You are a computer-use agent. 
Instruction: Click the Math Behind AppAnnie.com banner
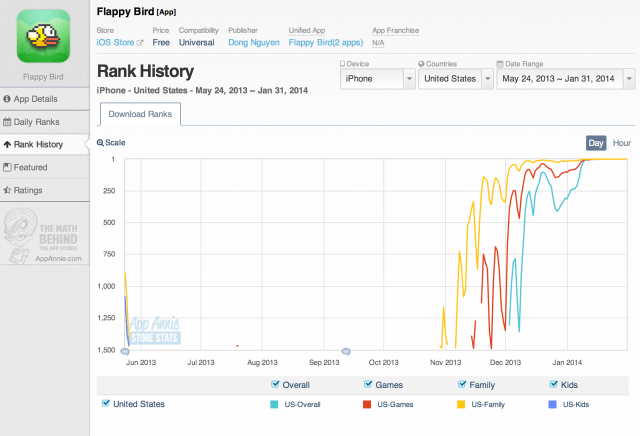pyautogui.click(x=44, y=236)
